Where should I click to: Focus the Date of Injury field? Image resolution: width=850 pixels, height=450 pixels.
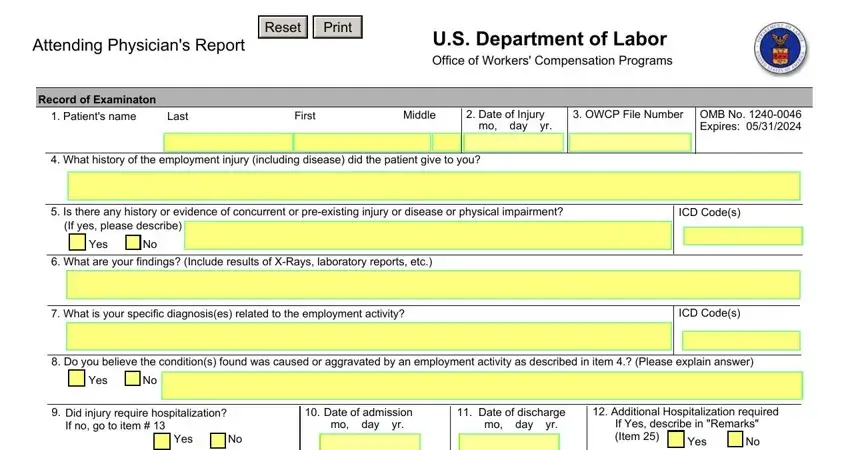513,143
